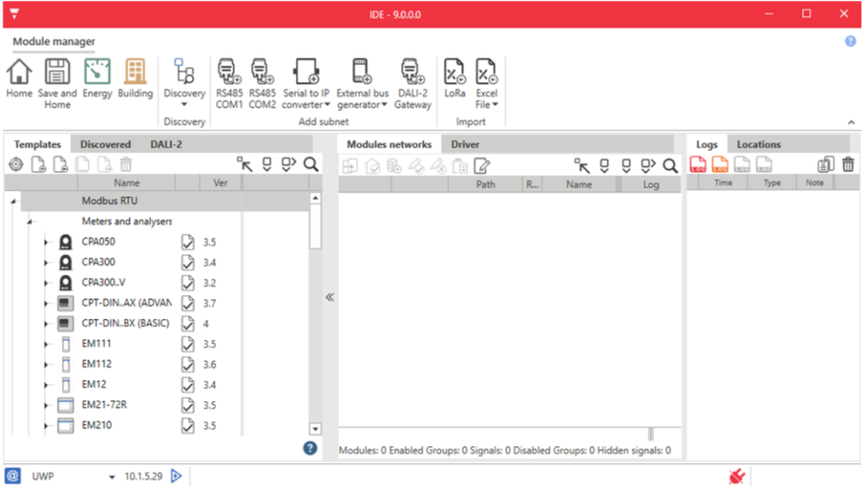
Task: Switch to the Templates tab
Action: (37, 144)
